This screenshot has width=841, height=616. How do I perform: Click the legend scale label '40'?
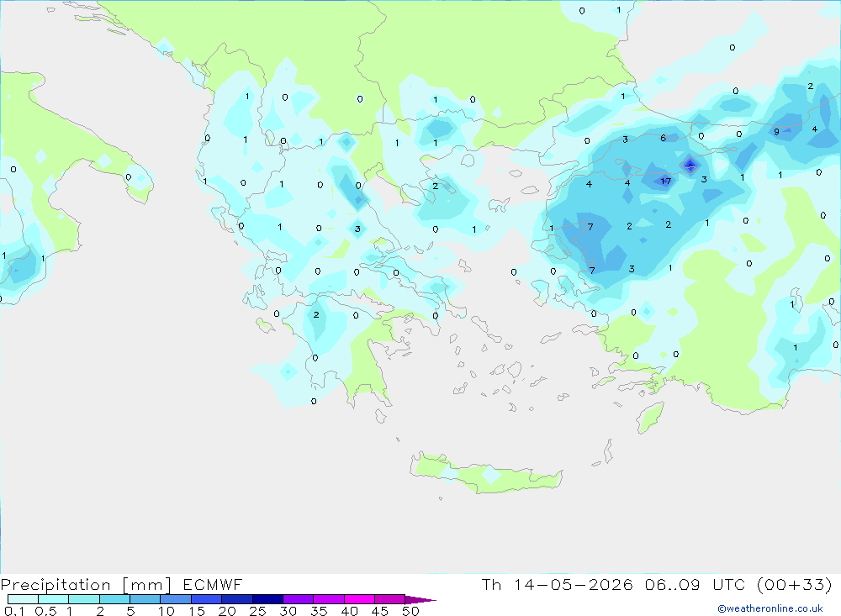click(x=350, y=611)
